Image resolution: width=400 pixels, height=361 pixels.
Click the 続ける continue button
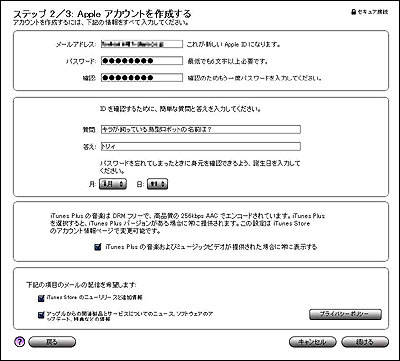pos(365,342)
